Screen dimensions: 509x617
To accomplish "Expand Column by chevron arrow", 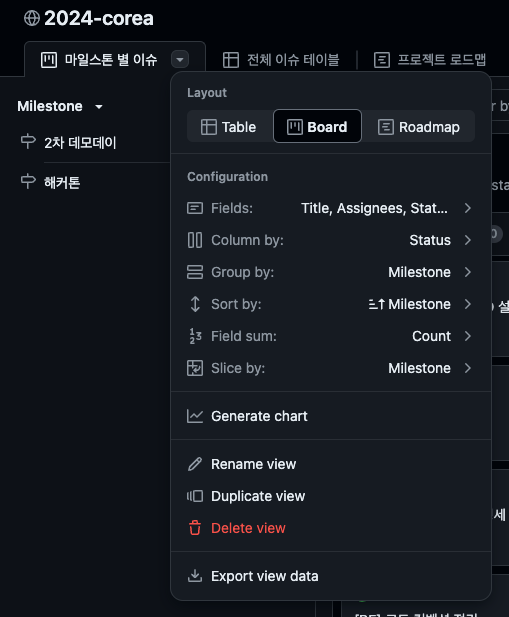I will pyautogui.click(x=468, y=240).
